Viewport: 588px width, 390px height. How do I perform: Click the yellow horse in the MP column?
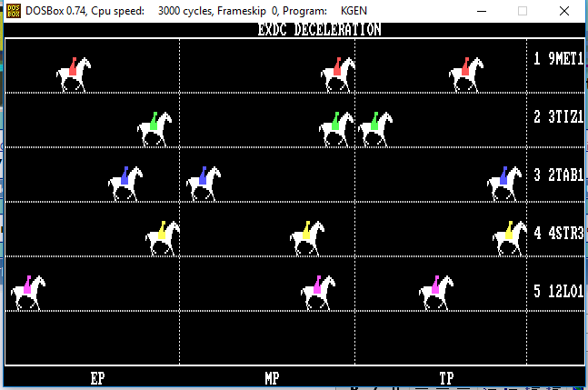(x=307, y=238)
